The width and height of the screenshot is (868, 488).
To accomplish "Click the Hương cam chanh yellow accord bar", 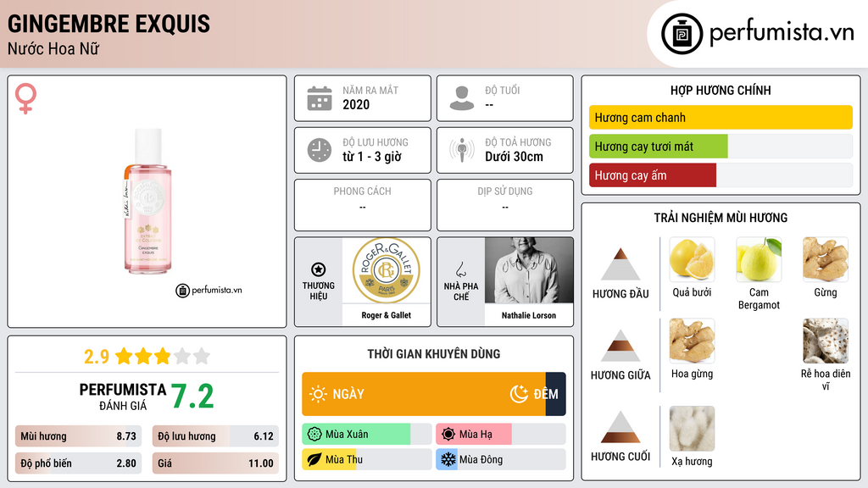I will 721,117.
